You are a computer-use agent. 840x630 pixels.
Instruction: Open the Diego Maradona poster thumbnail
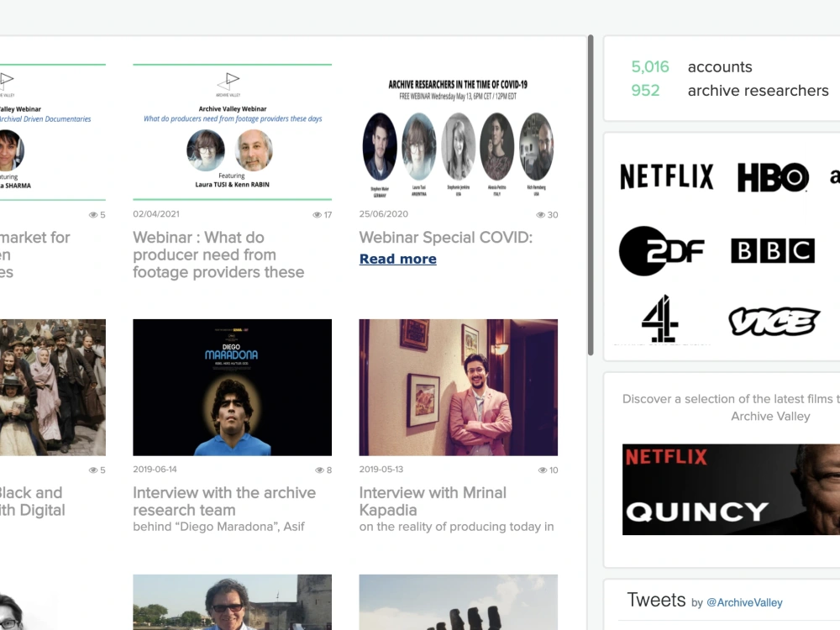(233, 387)
